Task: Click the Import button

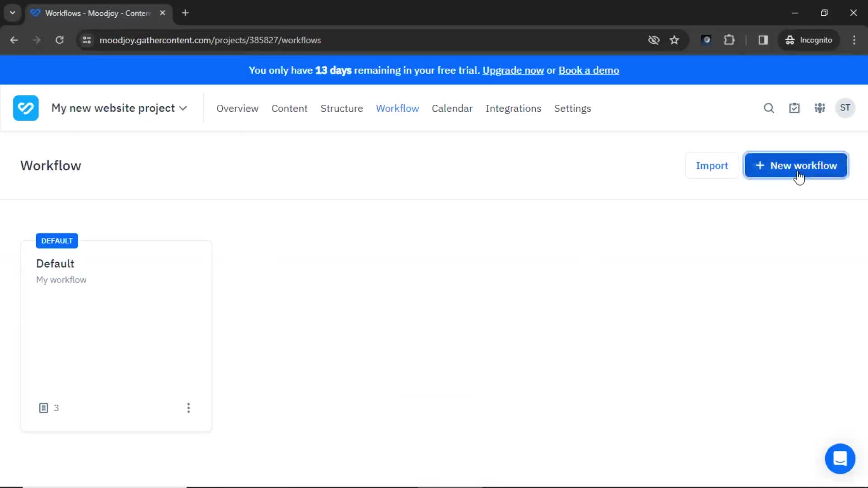Action: (711, 165)
